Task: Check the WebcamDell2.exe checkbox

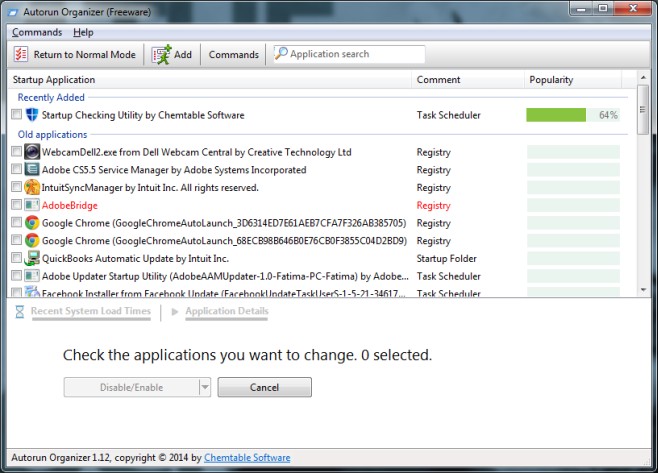Action: (16, 151)
